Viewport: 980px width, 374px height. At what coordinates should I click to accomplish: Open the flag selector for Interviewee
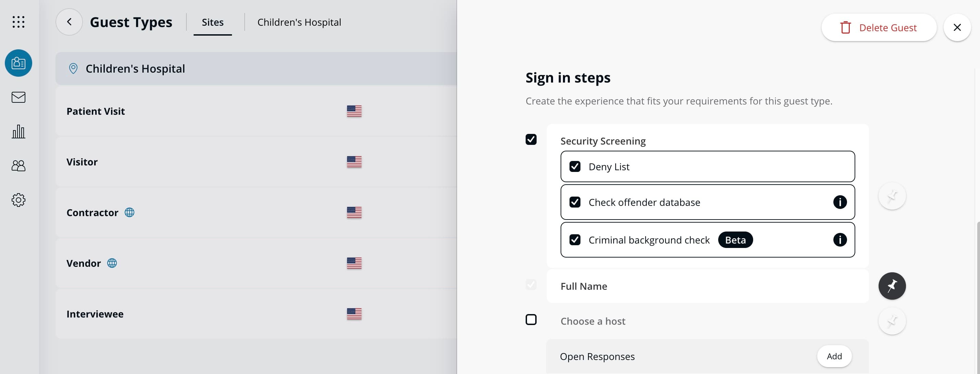pos(354,314)
